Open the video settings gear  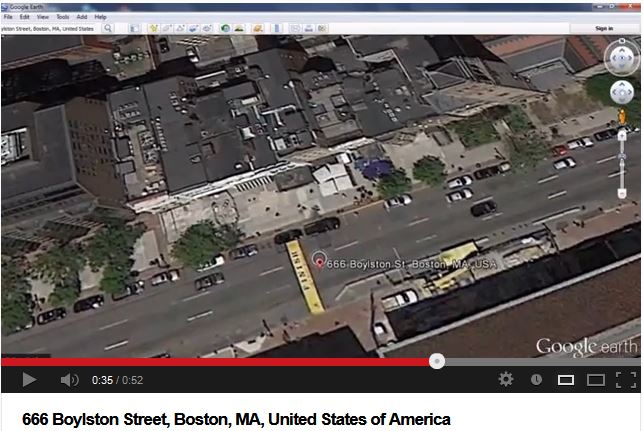click(x=506, y=379)
